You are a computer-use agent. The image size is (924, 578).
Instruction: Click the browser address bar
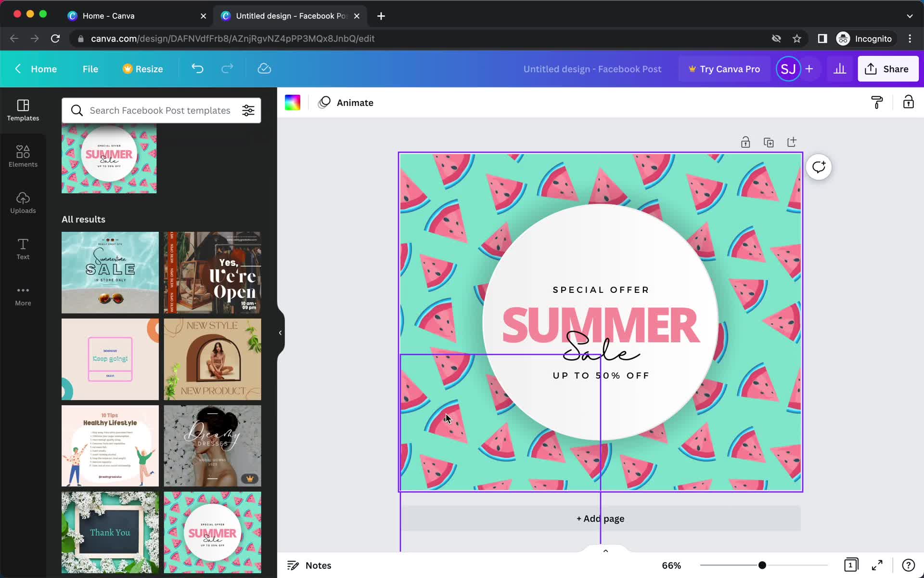pyautogui.click(x=423, y=39)
